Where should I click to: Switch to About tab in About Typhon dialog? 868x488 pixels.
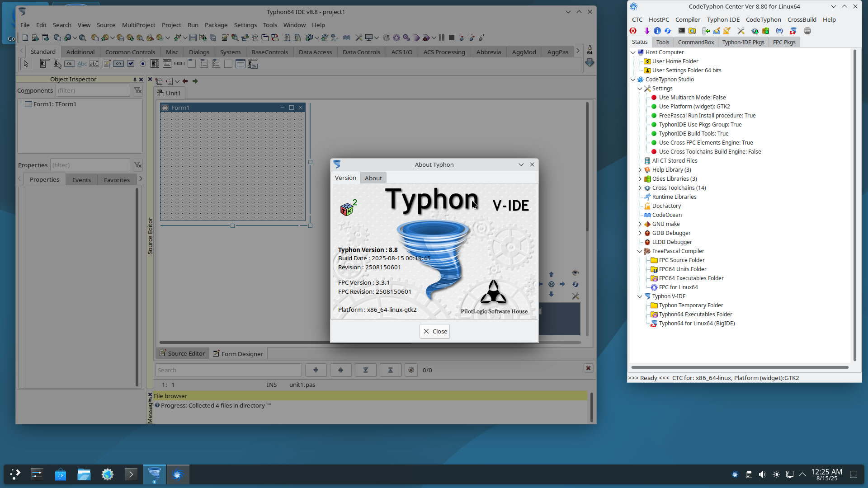point(373,178)
